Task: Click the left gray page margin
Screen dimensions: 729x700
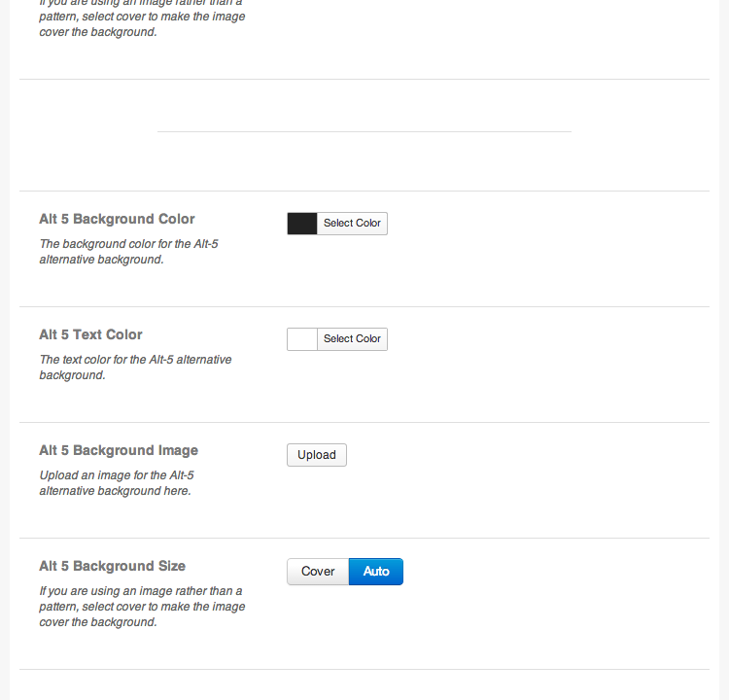Action: tap(5, 350)
